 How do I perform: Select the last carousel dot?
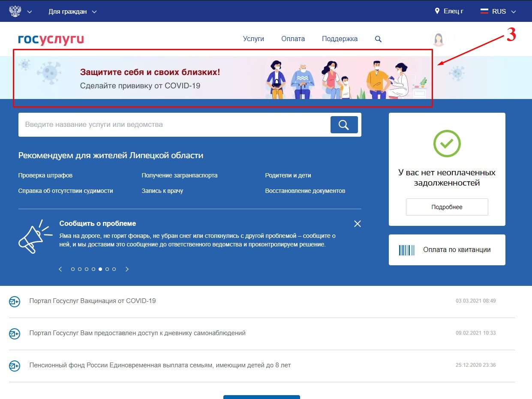(x=114, y=269)
